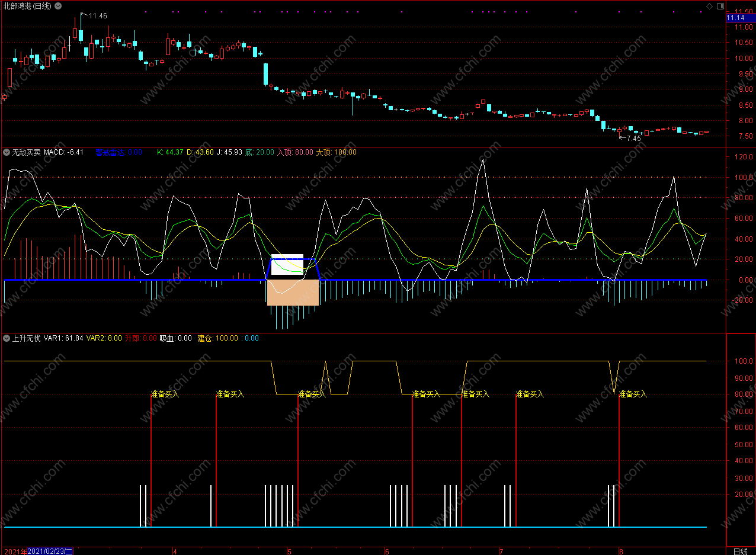
Task: Open dropdown next to 北部湾港 (日线) title
Action: [57, 6]
